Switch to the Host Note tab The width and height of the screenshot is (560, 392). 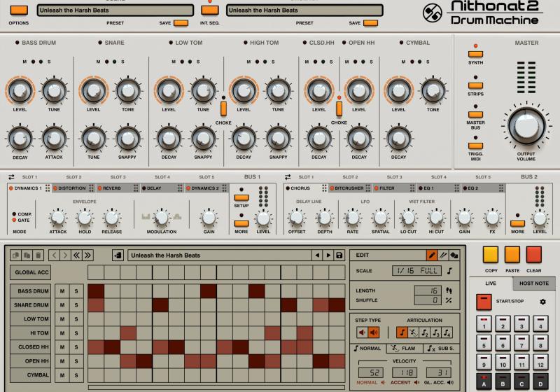[534, 283]
